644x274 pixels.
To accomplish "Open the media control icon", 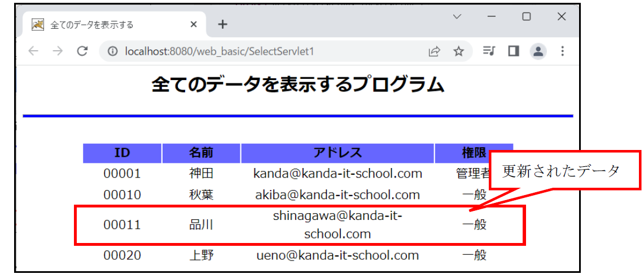I will click(x=489, y=51).
